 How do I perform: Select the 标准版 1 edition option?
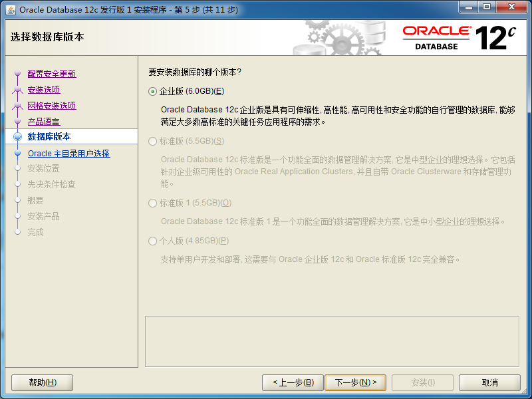tap(153, 203)
